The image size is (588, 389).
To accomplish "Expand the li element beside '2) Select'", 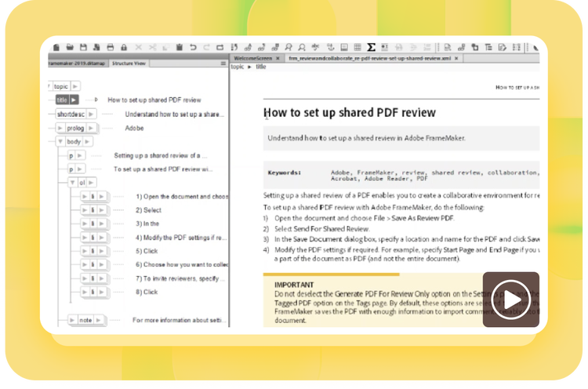I will [x=85, y=210].
